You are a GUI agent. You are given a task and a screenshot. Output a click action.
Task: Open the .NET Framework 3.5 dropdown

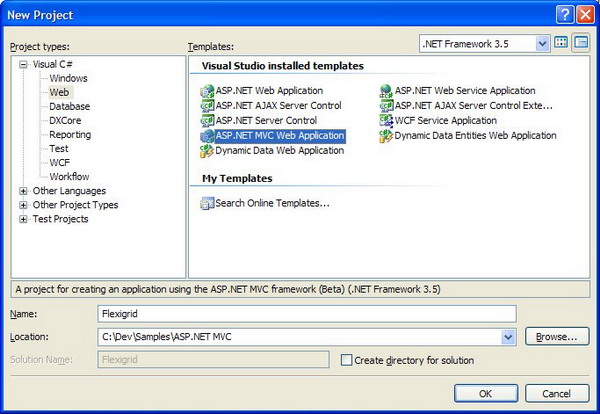tap(542, 44)
